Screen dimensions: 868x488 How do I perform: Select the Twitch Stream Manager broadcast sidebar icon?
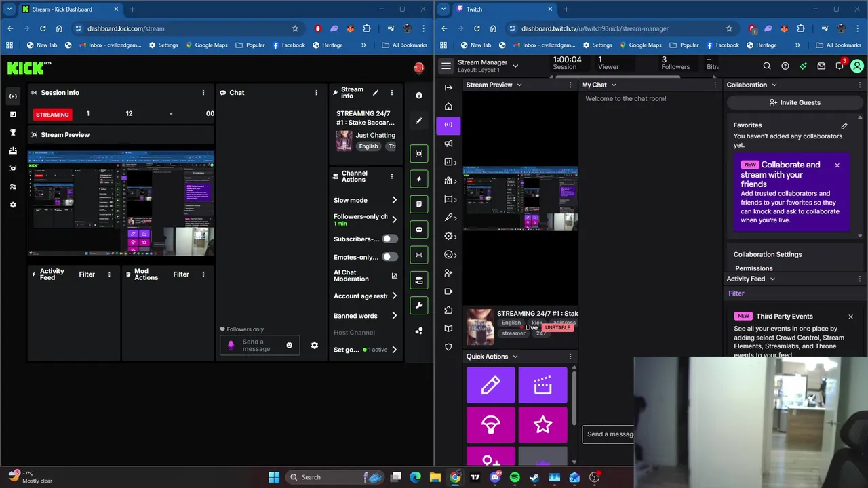(x=448, y=125)
